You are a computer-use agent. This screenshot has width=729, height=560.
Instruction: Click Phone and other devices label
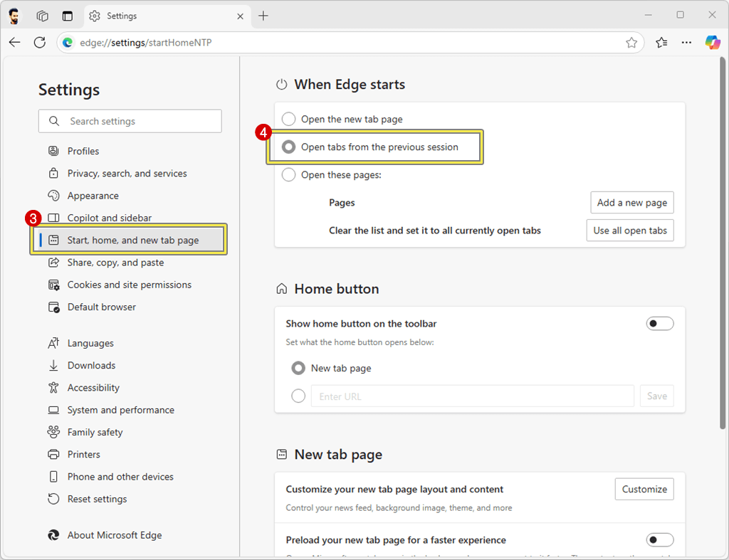click(120, 477)
